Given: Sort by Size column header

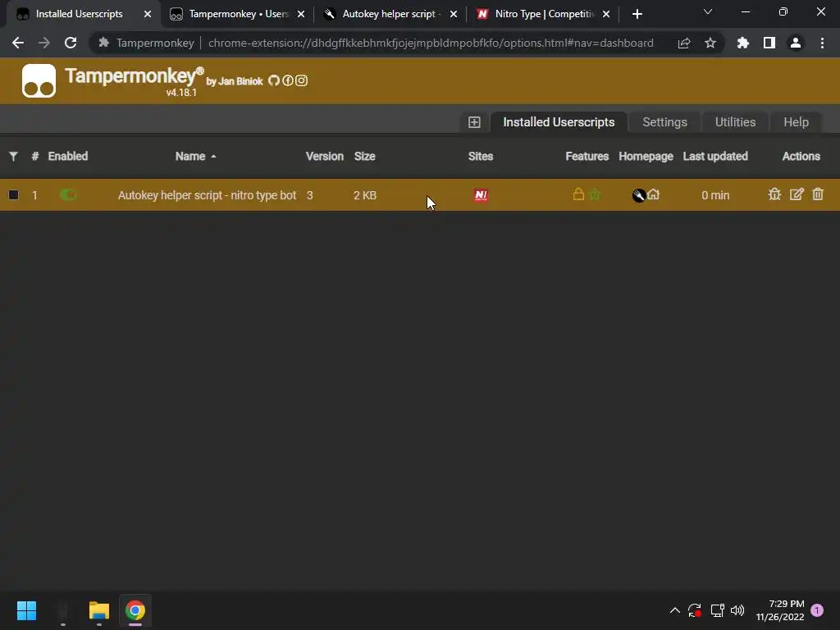Looking at the screenshot, I should [364, 157].
